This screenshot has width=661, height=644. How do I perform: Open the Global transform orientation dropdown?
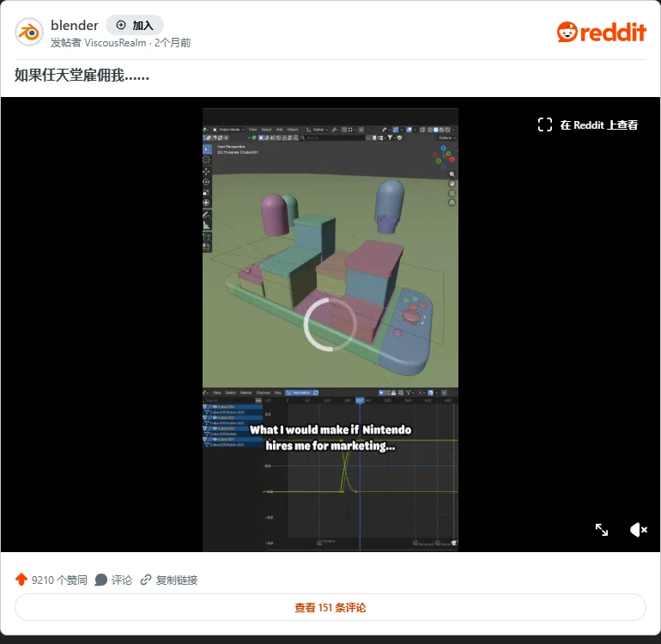tap(318, 130)
